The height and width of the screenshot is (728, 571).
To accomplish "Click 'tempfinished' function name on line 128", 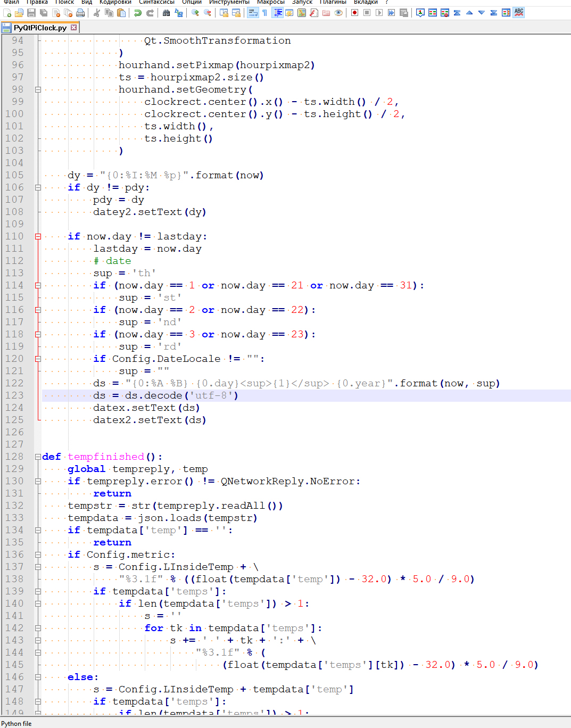I will [x=106, y=457].
